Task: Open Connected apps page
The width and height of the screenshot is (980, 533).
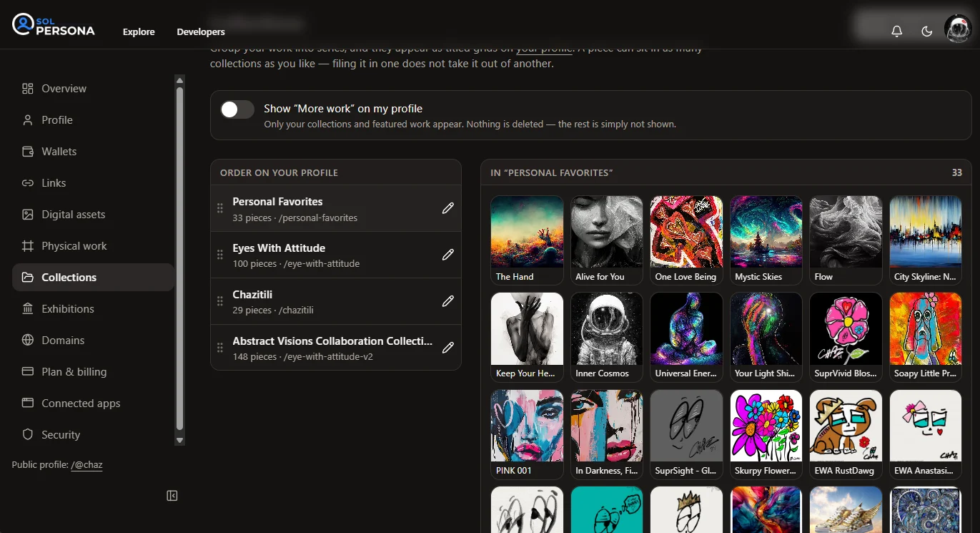Action: tap(94, 404)
